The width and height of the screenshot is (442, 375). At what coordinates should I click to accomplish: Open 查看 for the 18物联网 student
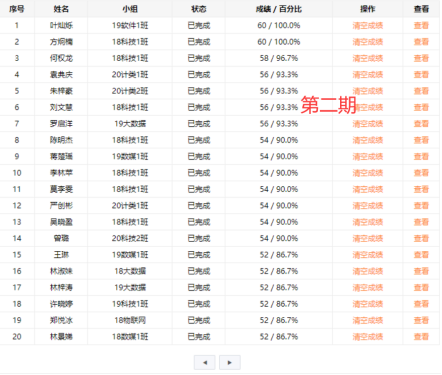421,320
